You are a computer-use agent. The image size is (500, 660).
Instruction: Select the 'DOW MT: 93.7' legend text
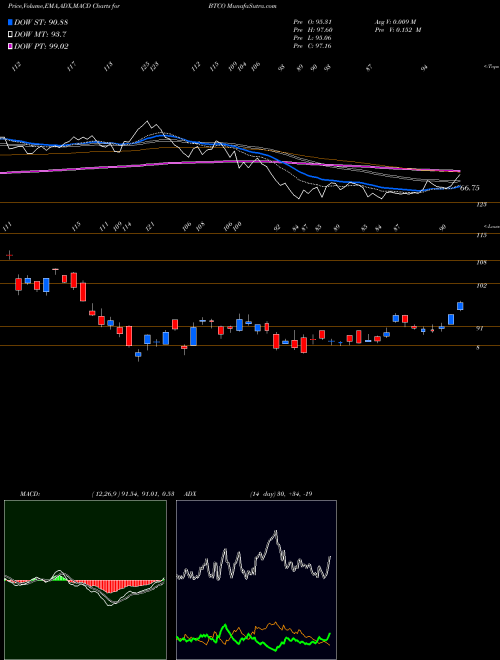coord(40,35)
